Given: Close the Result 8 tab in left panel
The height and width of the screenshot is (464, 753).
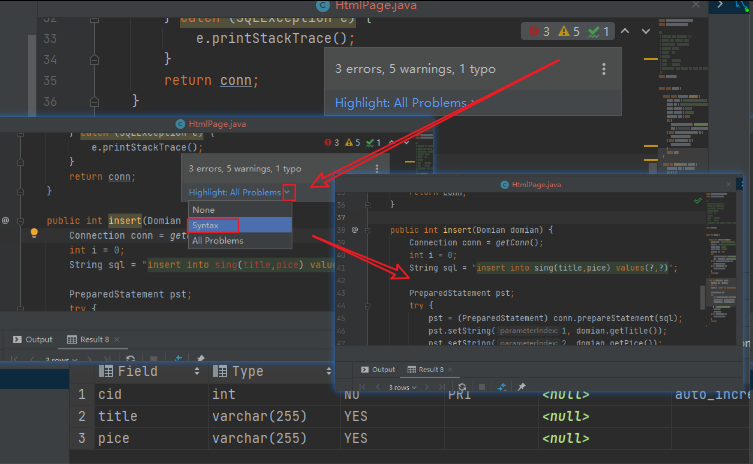Looking at the screenshot, I should pyautogui.click(x=117, y=340).
